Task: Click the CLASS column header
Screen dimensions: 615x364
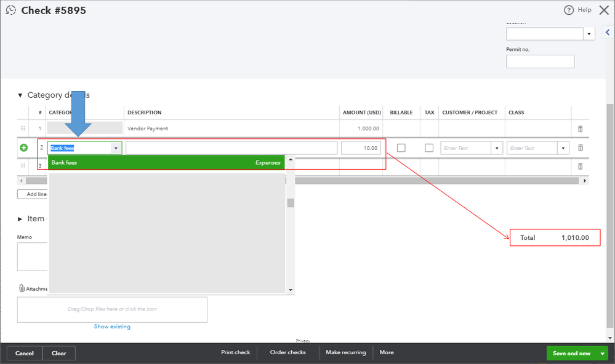Action: tap(516, 113)
